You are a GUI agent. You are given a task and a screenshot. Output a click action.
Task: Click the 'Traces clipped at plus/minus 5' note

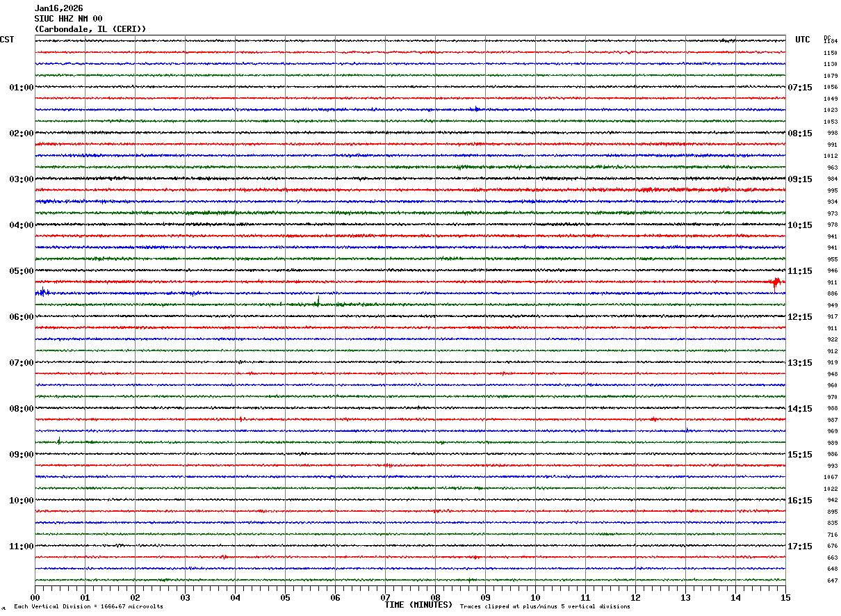[x=545, y=607]
